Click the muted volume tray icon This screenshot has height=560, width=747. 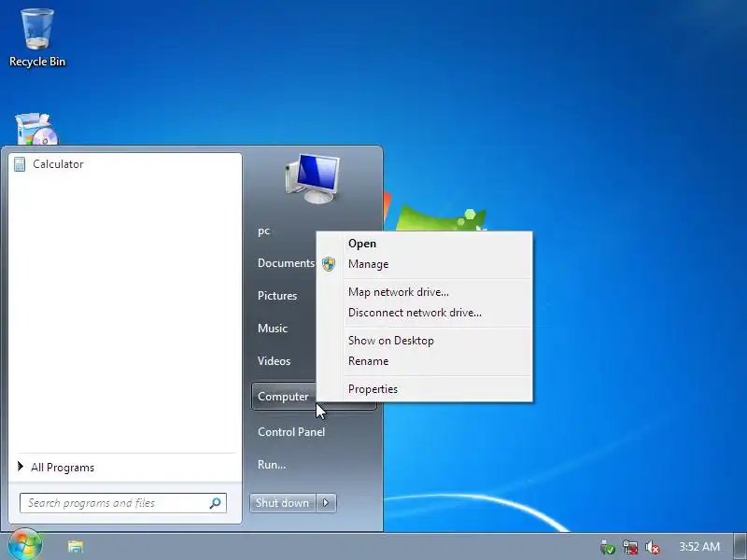pos(652,547)
